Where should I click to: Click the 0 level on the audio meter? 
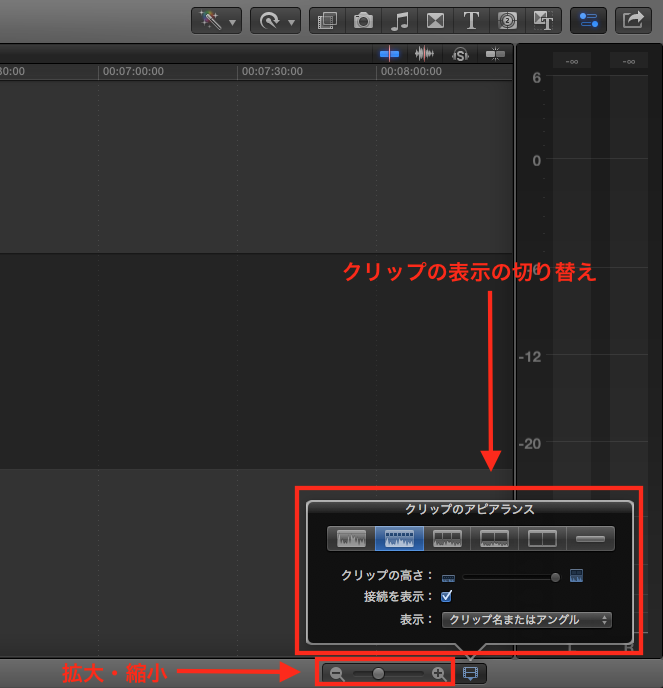click(x=536, y=161)
